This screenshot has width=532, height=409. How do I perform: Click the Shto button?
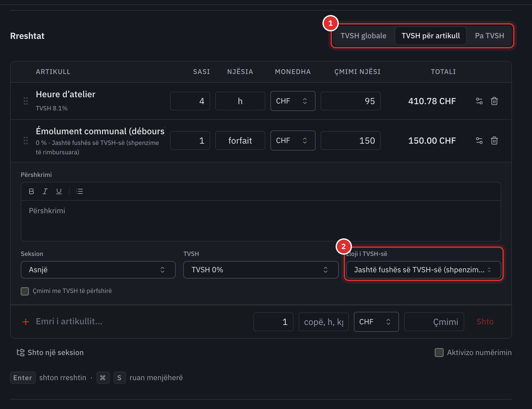[x=485, y=322]
